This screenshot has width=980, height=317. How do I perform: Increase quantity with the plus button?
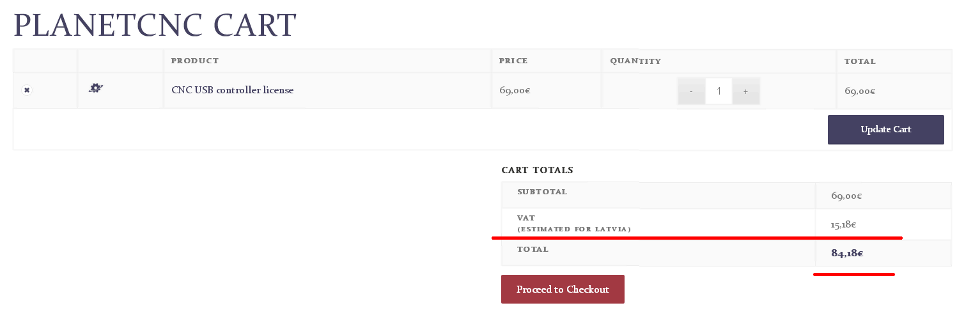[745, 91]
